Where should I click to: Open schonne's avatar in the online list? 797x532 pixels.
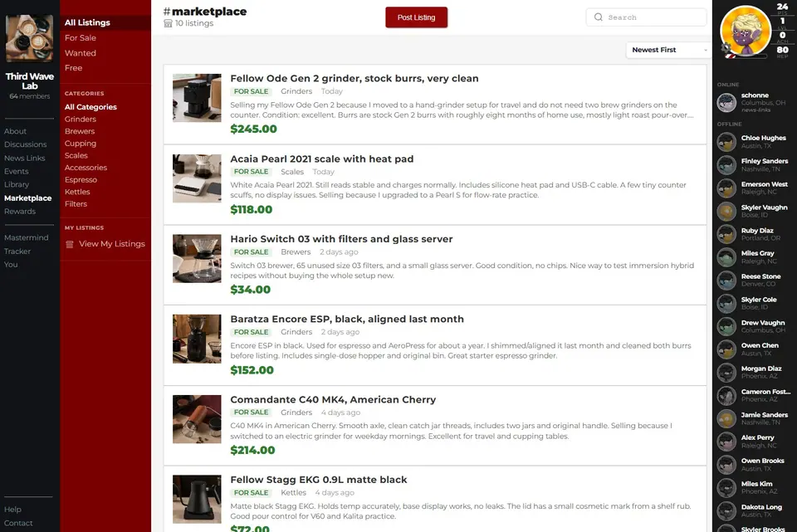coord(726,103)
